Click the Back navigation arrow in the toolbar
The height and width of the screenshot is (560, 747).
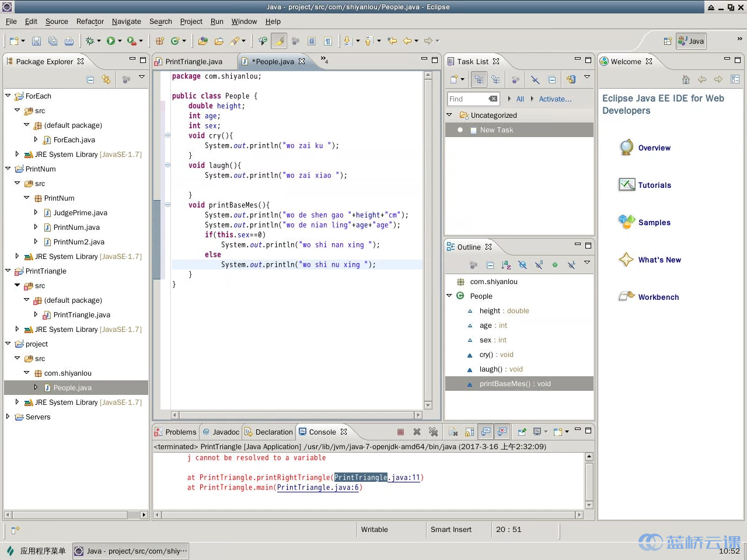pyautogui.click(x=407, y=41)
